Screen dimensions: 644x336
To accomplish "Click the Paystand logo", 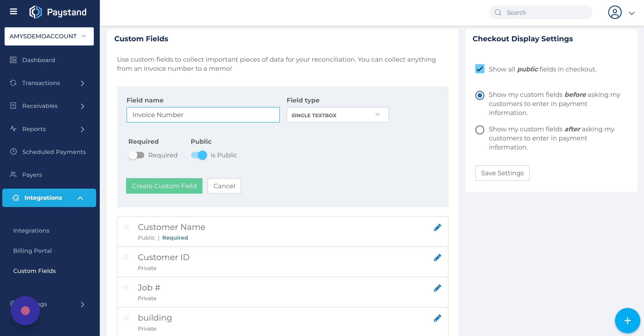I will [x=58, y=12].
